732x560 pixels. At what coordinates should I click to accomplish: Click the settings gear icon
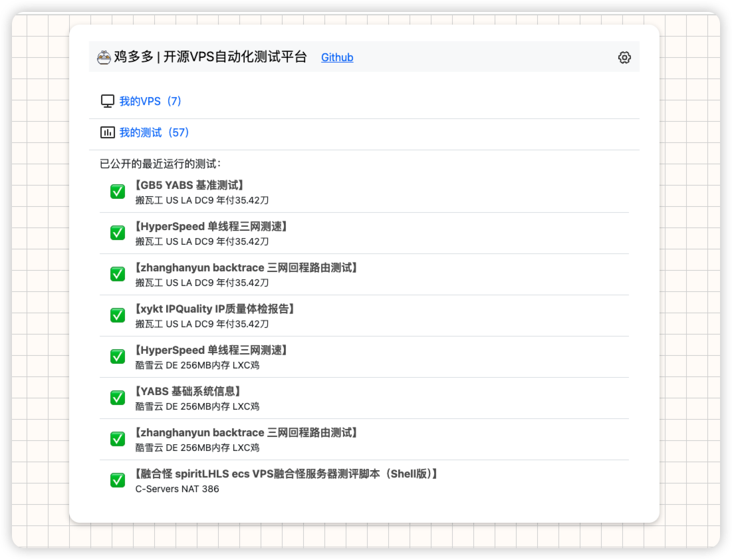point(624,57)
